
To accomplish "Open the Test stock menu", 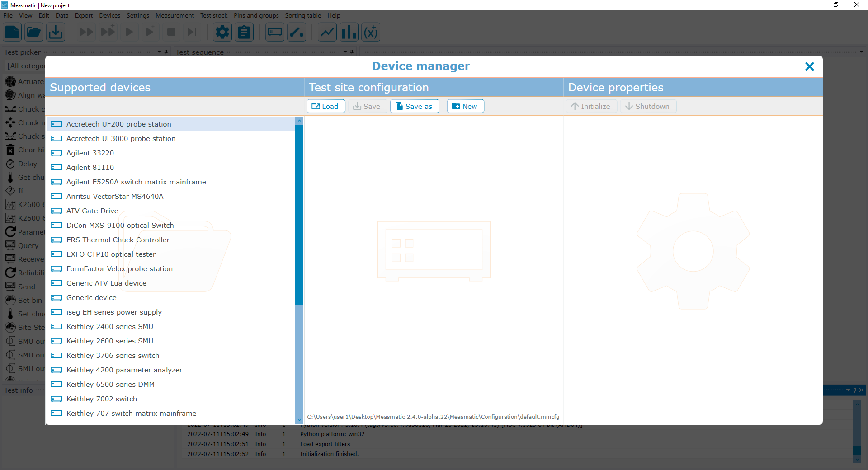I will (x=214, y=15).
